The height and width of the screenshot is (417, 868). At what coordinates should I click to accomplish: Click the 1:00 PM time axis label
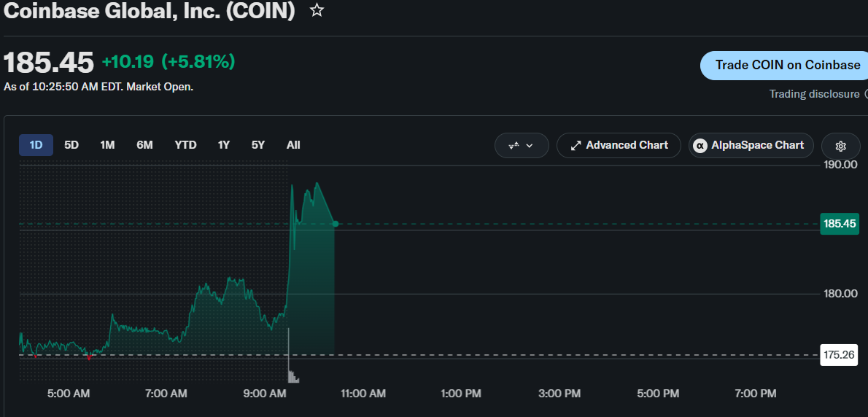pos(461,394)
